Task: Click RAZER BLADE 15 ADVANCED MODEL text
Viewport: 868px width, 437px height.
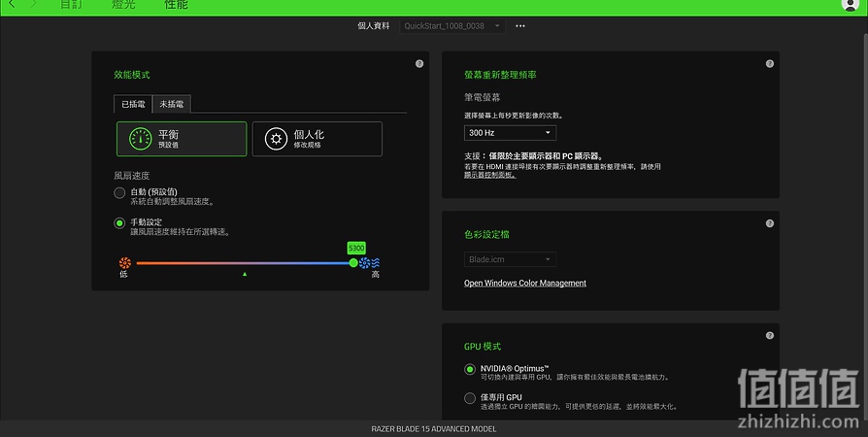Action: pyautogui.click(x=434, y=428)
